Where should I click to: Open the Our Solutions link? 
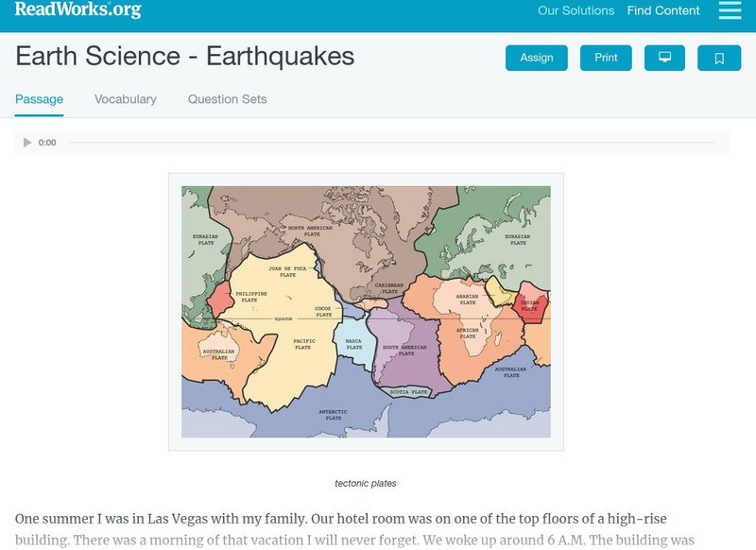576,11
